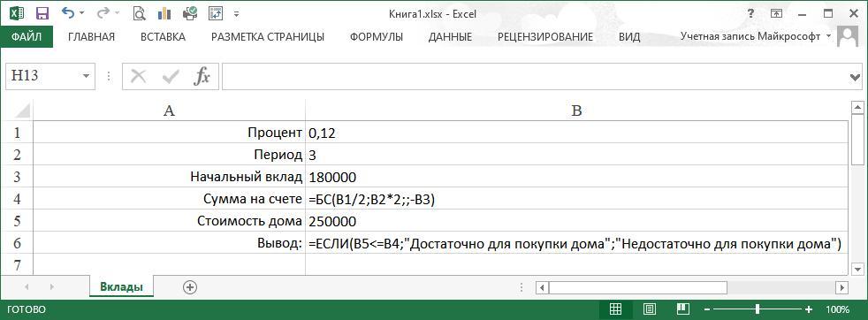Select the Вклады sheet tab
This screenshot has width=868, height=320.
[121, 286]
